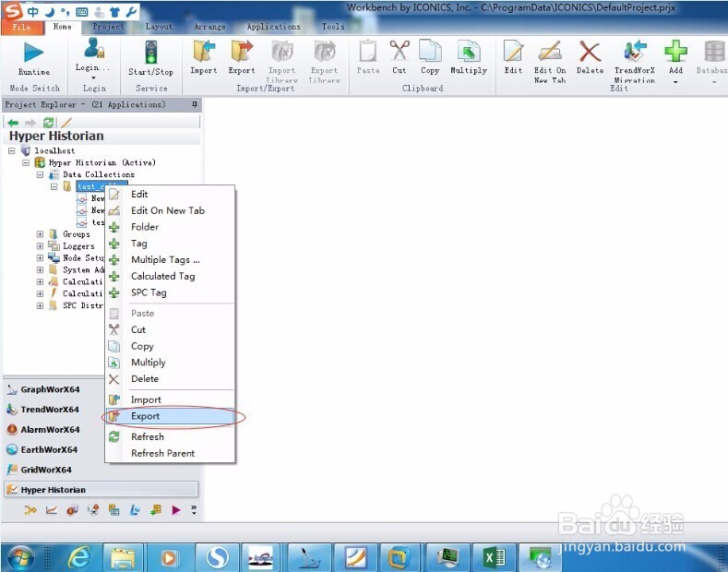Click the Runtime mode switch icon

coord(33,52)
